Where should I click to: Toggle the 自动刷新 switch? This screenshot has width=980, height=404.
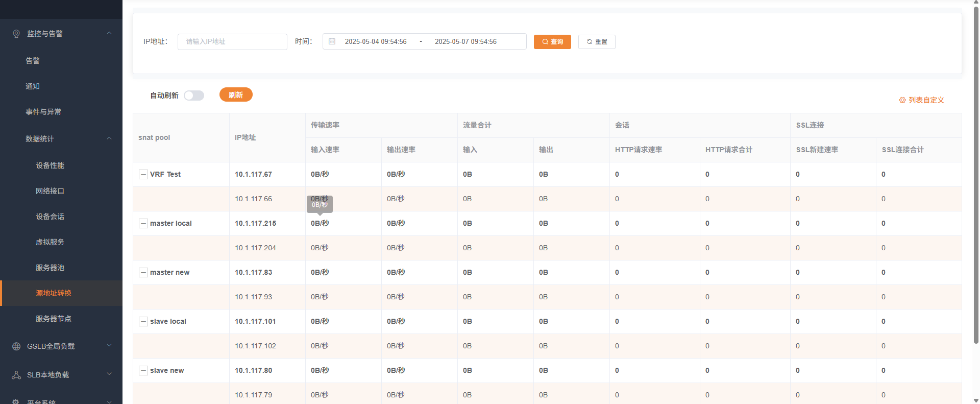click(194, 96)
